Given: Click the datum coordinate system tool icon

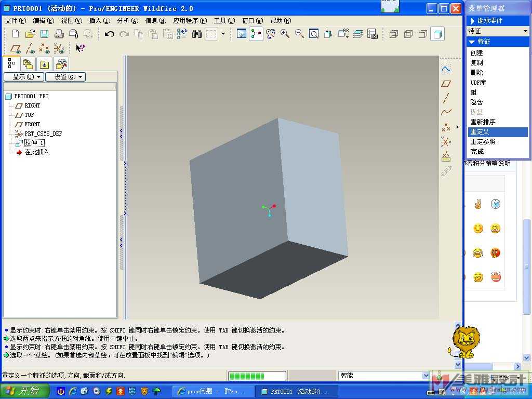Looking at the screenshot, I should coord(446,141).
